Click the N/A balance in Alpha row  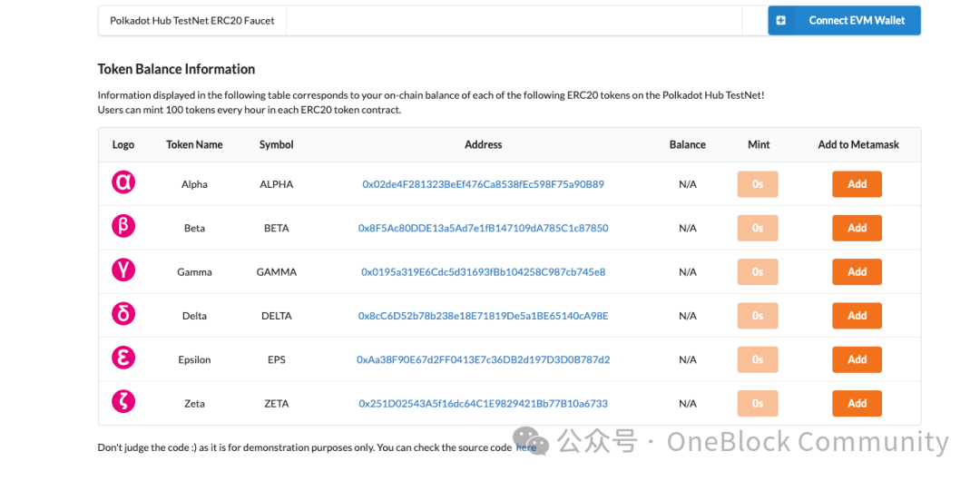tap(688, 184)
